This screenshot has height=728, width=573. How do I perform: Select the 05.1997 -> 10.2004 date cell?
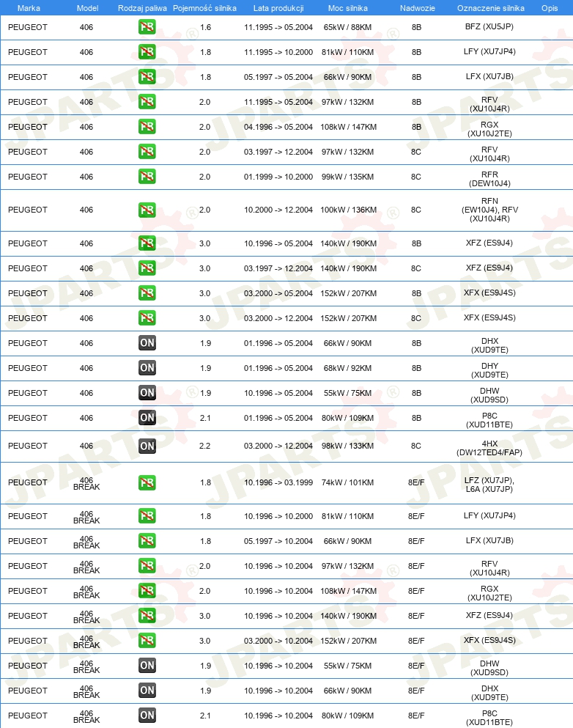(x=278, y=541)
